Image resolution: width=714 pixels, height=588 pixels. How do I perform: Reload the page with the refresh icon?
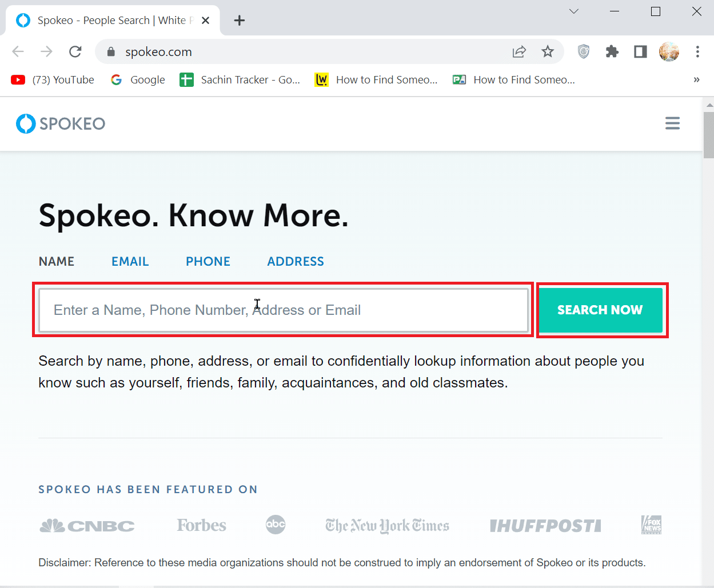coord(75,52)
